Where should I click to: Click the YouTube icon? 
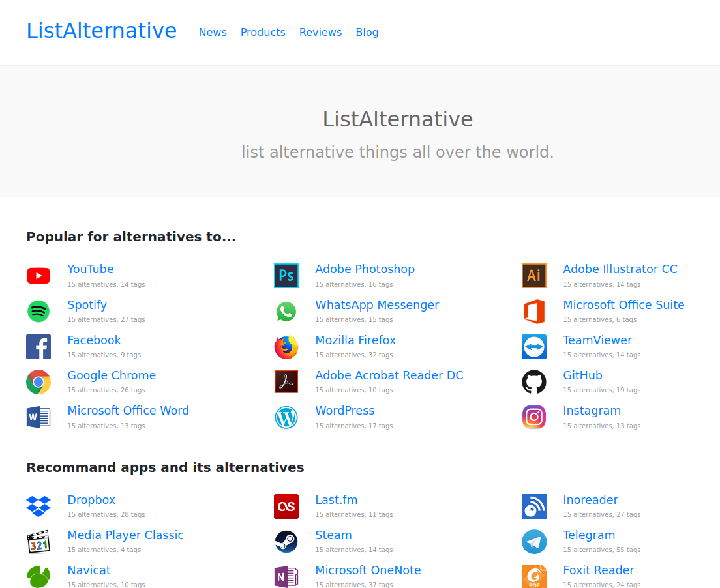pos(38,276)
